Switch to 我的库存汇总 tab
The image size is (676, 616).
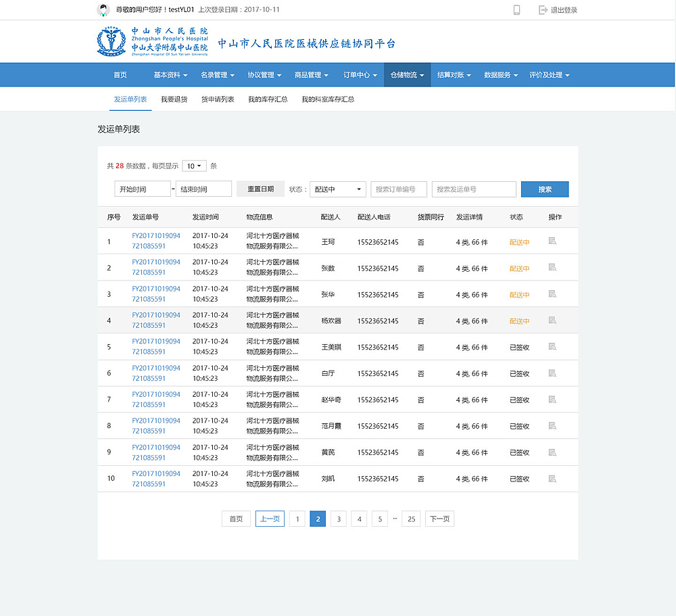pos(268,99)
